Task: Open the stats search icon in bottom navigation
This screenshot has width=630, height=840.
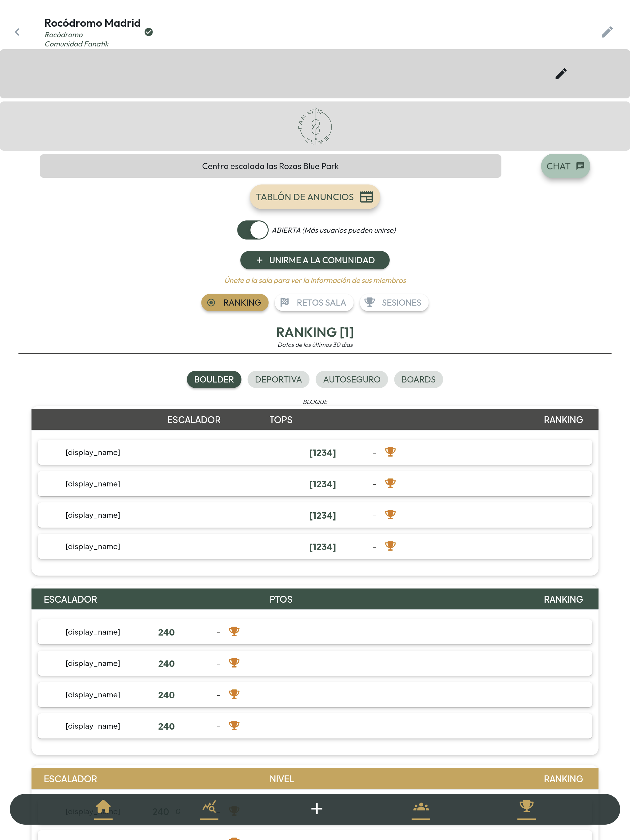Action: coord(209,806)
